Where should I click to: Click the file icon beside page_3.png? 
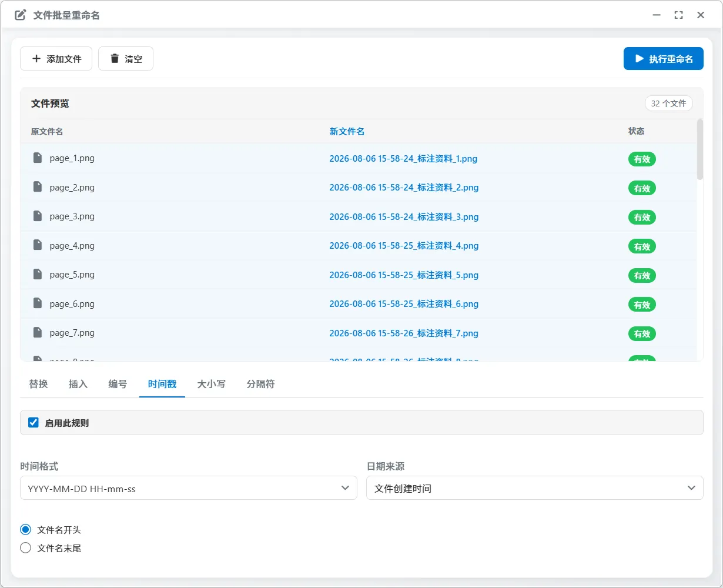pos(38,216)
